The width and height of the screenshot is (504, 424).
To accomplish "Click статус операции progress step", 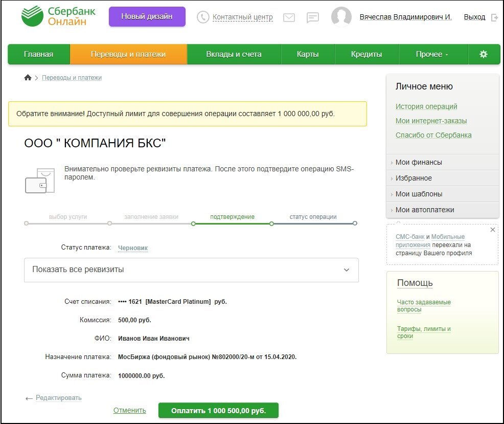I will 313,217.
